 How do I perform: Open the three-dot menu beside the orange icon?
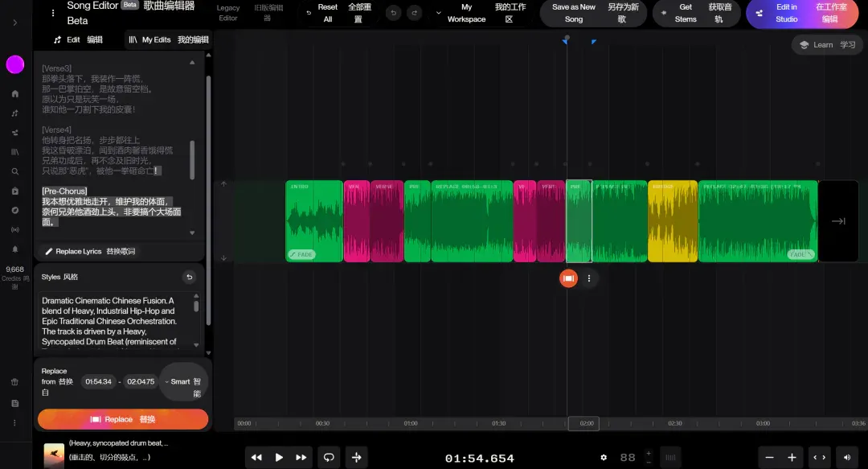pos(589,278)
